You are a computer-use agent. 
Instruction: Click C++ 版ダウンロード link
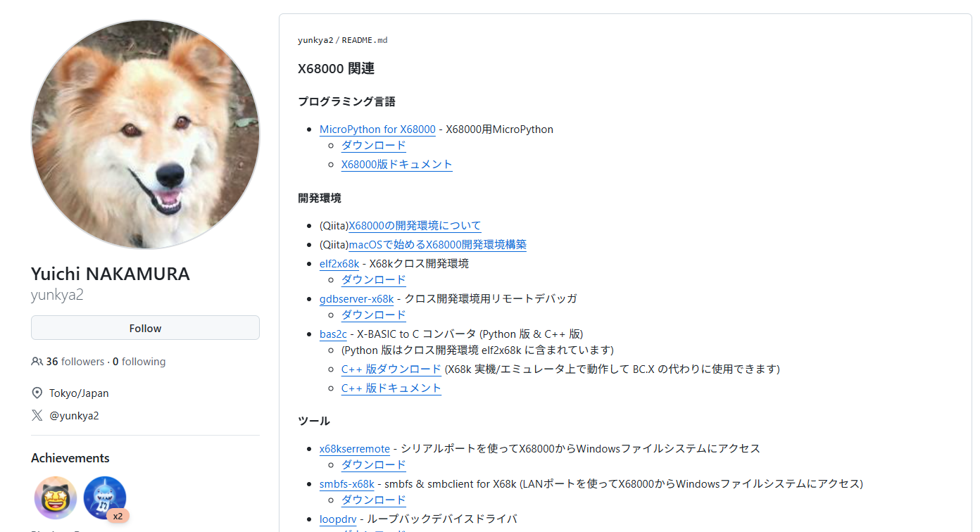(391, 369)
